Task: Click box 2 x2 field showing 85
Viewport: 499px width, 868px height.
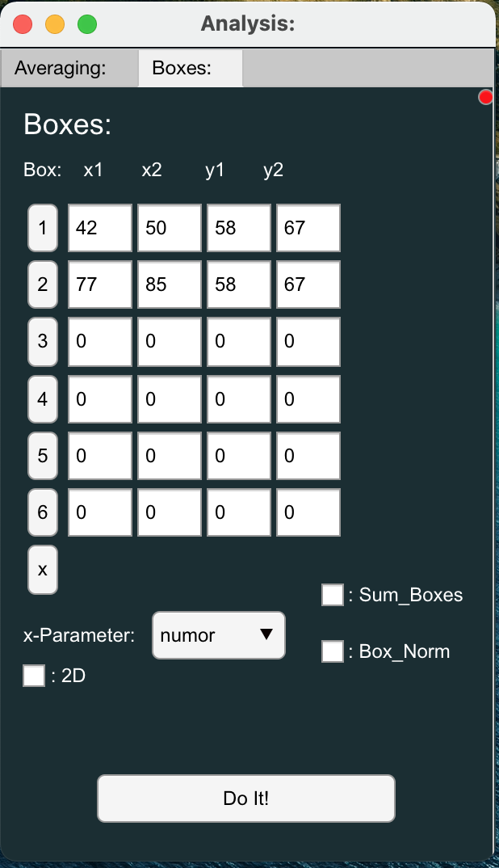Action: pyautogui.click(x=170, y=284)
